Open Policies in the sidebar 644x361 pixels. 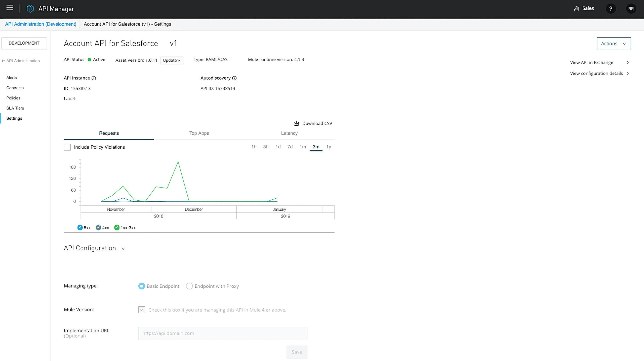click(x=13, y=98)
